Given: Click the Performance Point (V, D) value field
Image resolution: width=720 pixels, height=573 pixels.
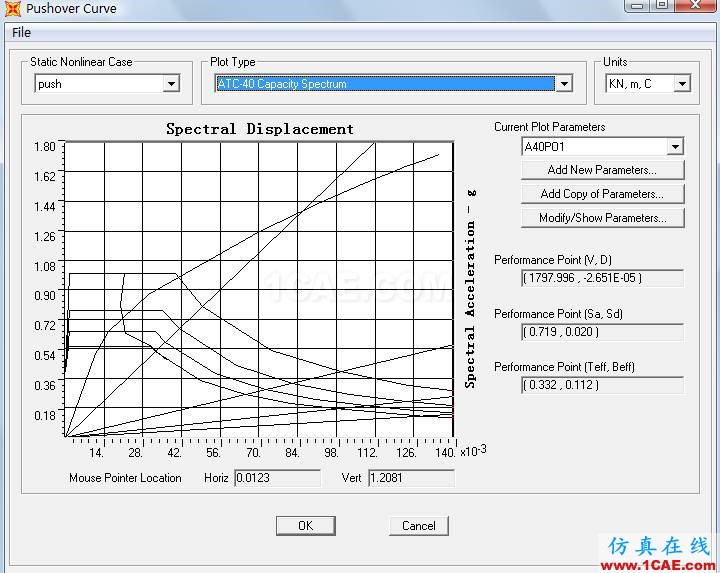Looking at the screenshot, I should point(602,278).
